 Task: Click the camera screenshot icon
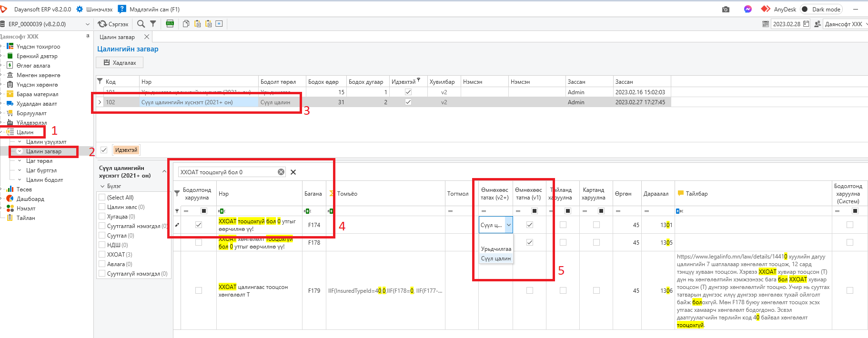[x=726, y=9]
